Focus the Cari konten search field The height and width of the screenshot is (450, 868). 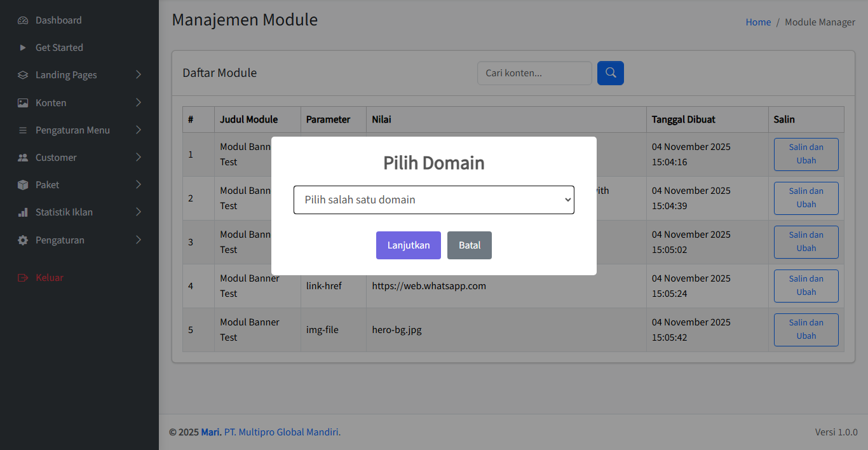pos(534,73)
